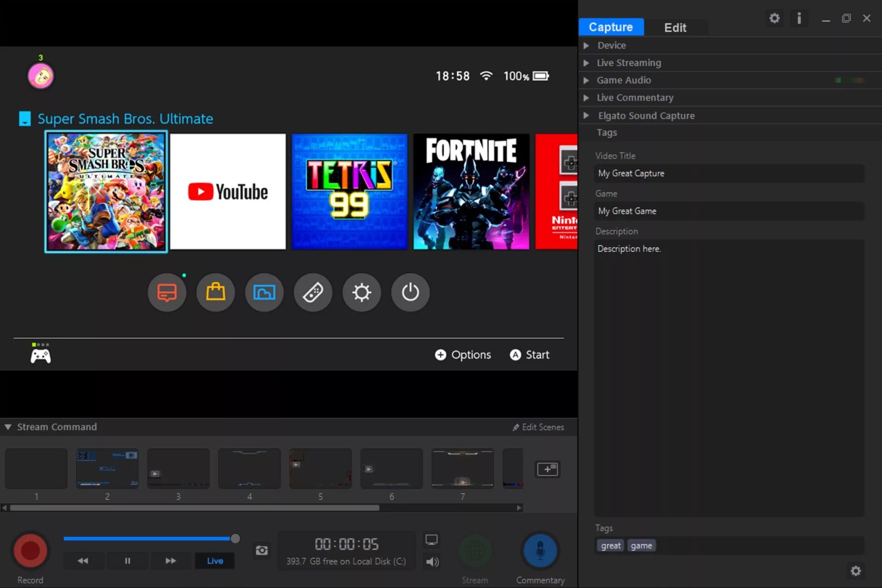Click the Stream globe button
882x588 pixels.
[475, 551]
